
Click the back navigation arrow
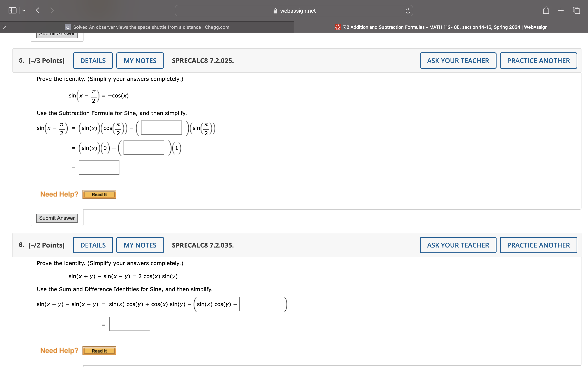coord(37,10)
